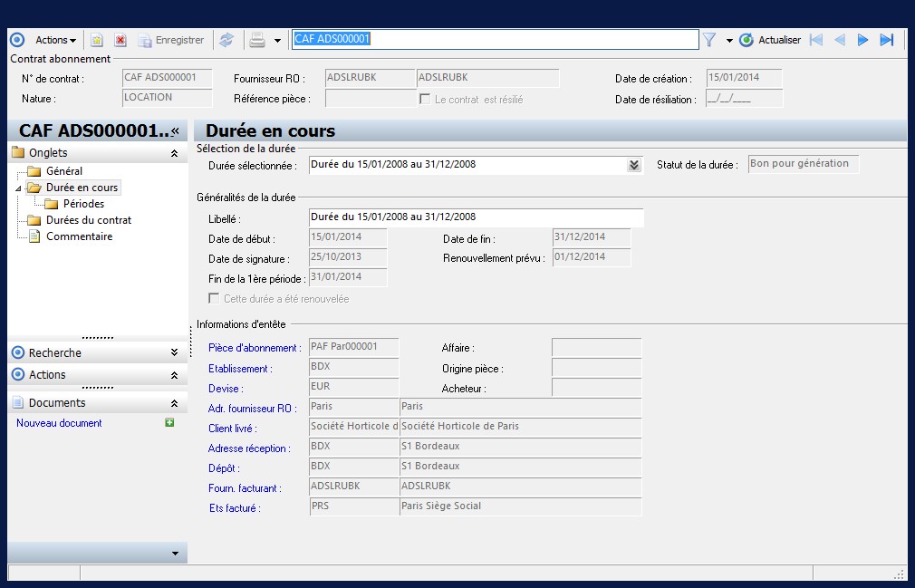This screenshot has width=915, height=588.
Task: Click the Actualiser button
Action: [770, 40]
